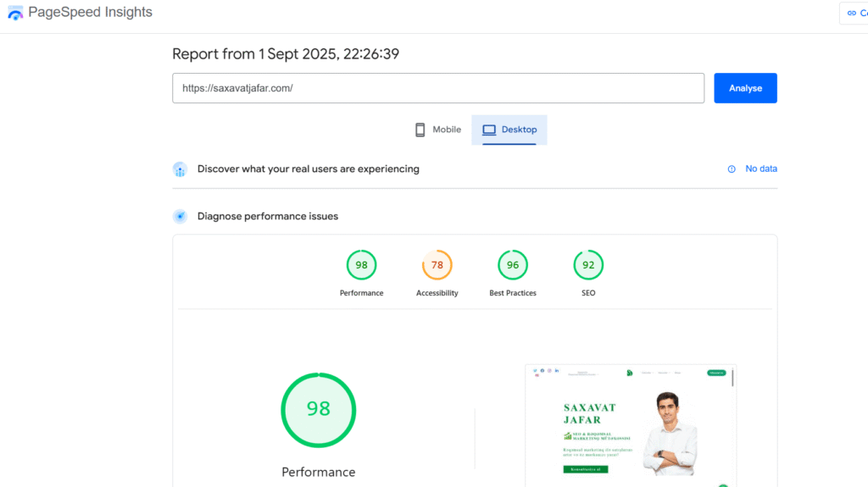The image size is (868, 487).
Task: Click the URL input field
Action: point(437,88)
